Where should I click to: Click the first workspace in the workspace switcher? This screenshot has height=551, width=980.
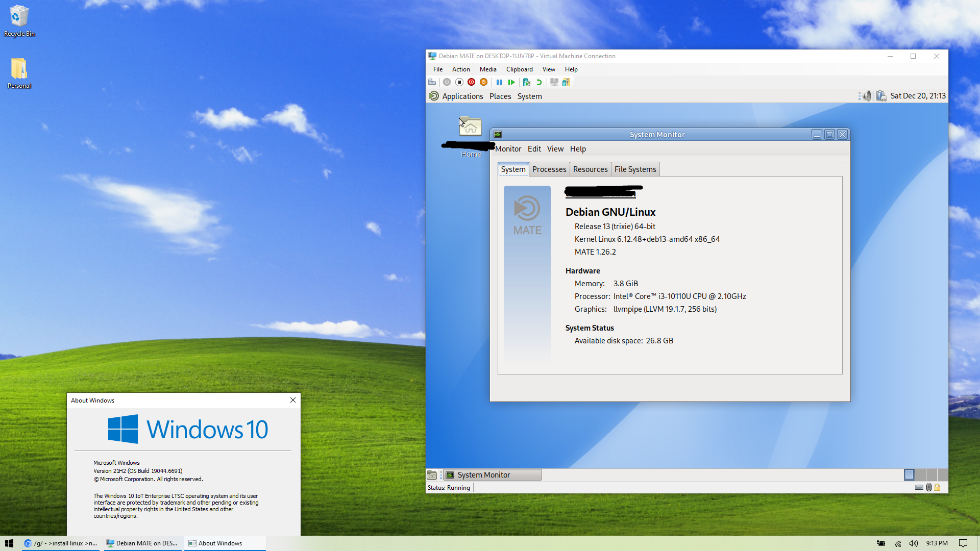tap(909, 475)
